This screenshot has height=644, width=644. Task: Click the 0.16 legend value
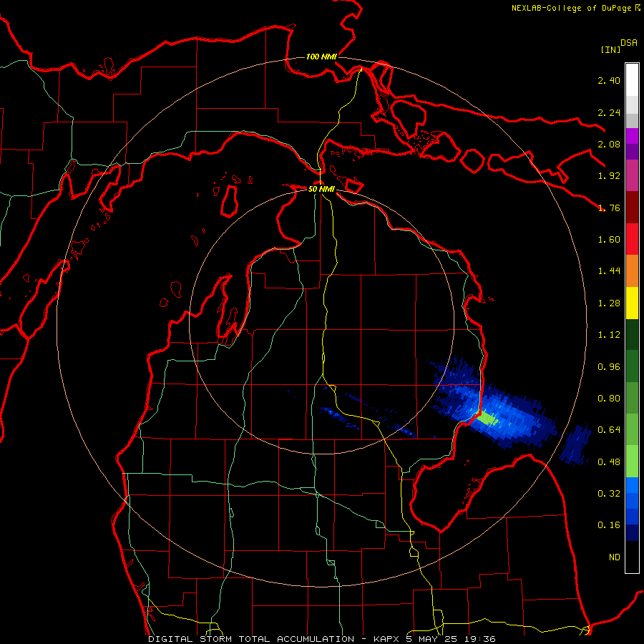click(x=609, y=525)
